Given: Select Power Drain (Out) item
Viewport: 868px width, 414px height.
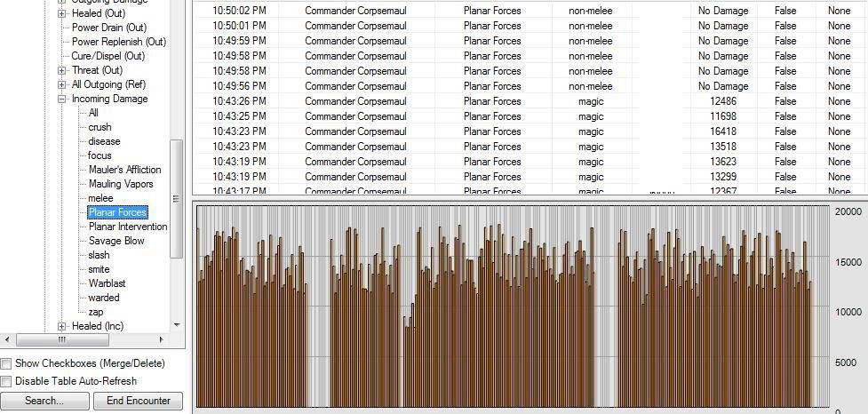Looking at the screenshot, I should 109,28.
